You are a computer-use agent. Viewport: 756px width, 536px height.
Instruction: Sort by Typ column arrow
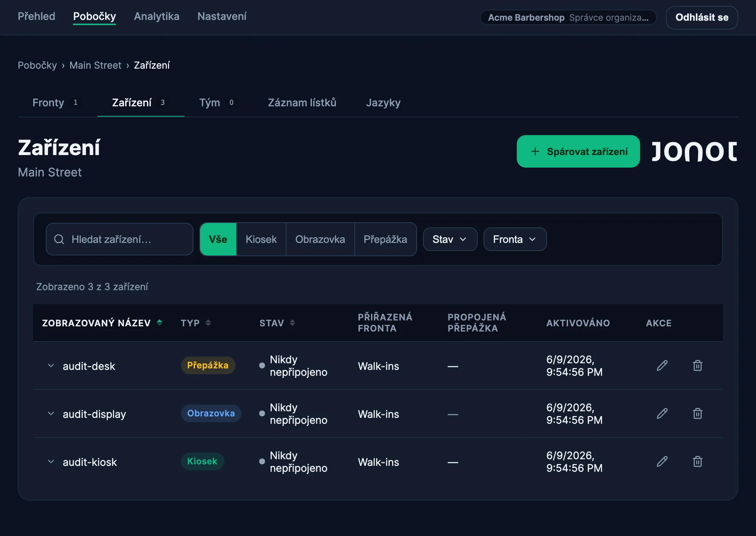208,323
